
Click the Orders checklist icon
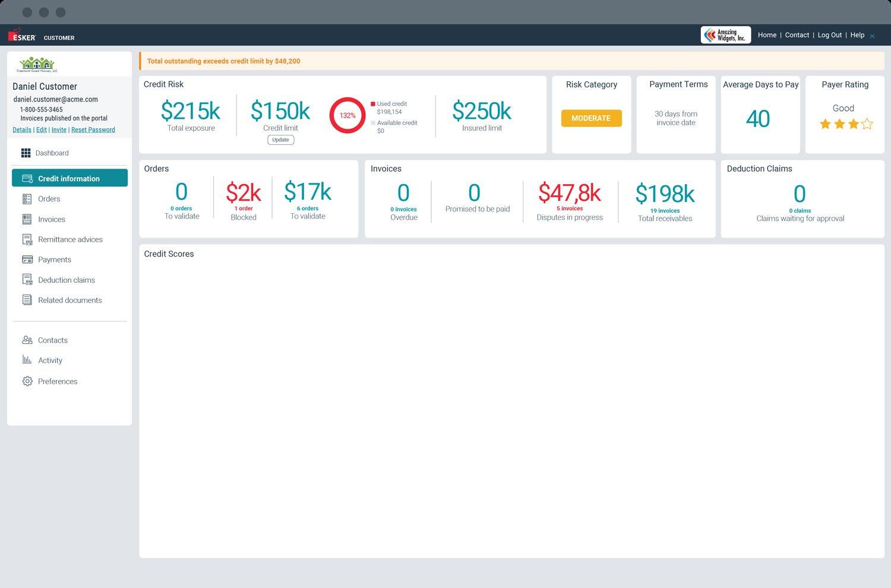27,199
